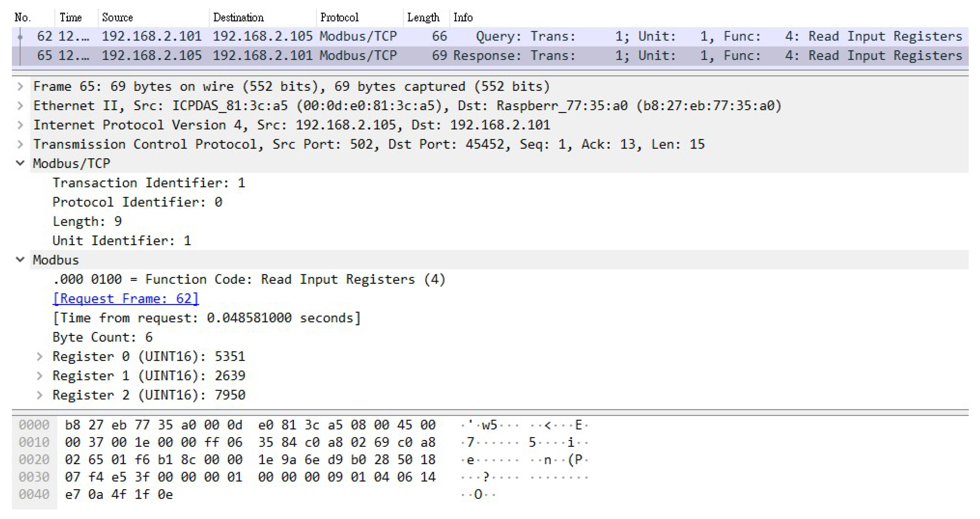The image size is (980, 519).
Task: Click the Time column header
Action: (71, 18)
